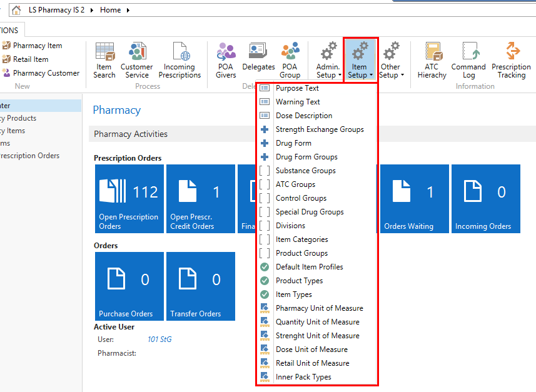Open Incoming Prescriptions from the ribbon
Screen dimensions: 536x392
[x=180, y=61]
